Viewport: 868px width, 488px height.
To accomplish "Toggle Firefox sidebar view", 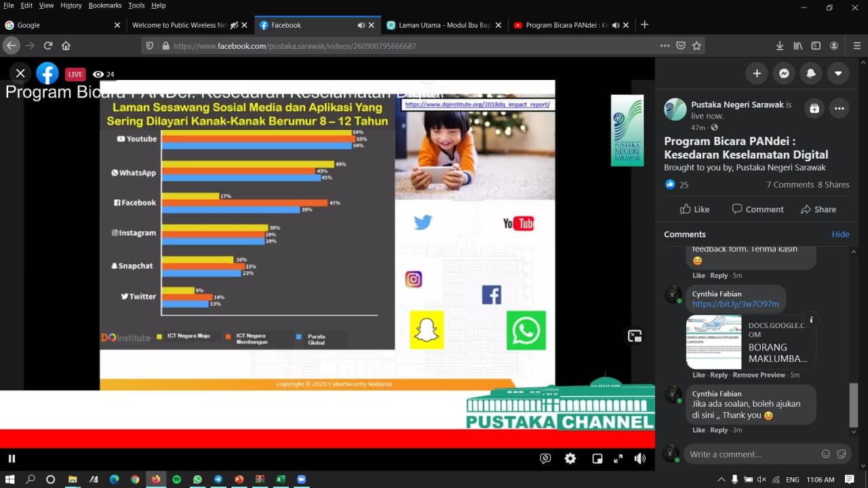I will (816, 46).
